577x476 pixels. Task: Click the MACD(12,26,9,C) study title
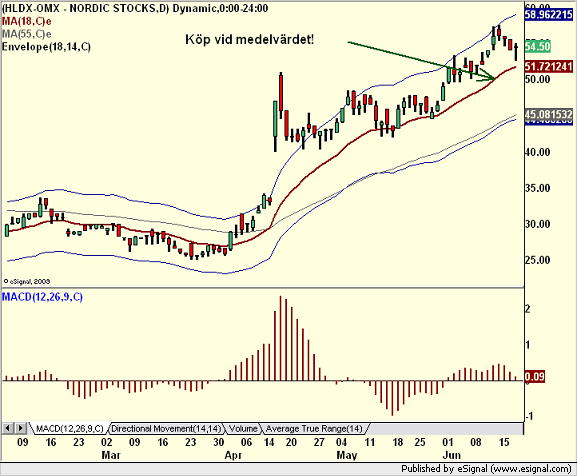coord(42,297)
